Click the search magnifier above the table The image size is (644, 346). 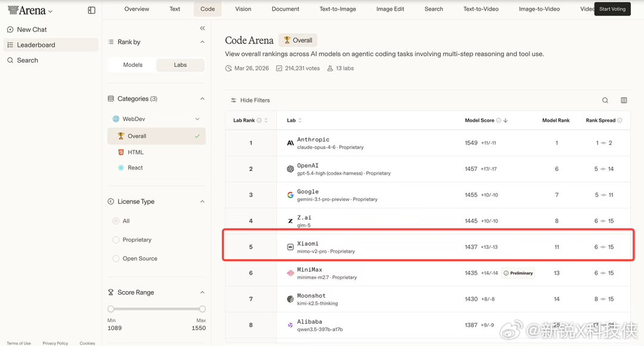(x=605, y=100)
